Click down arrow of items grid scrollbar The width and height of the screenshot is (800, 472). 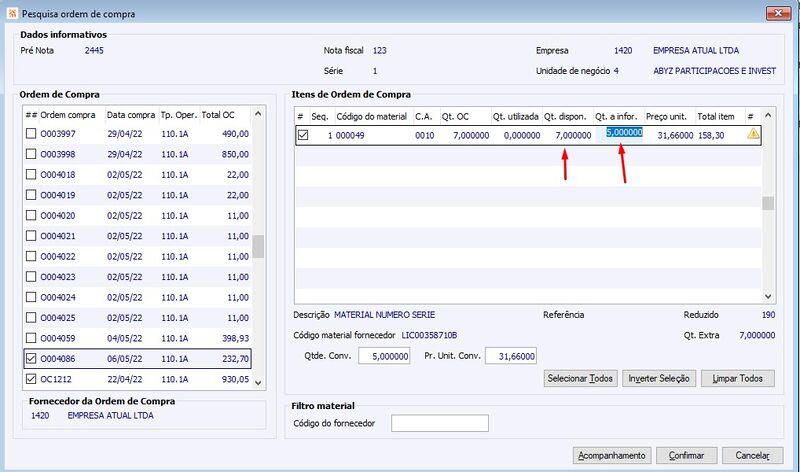click(x=768, y=296)
